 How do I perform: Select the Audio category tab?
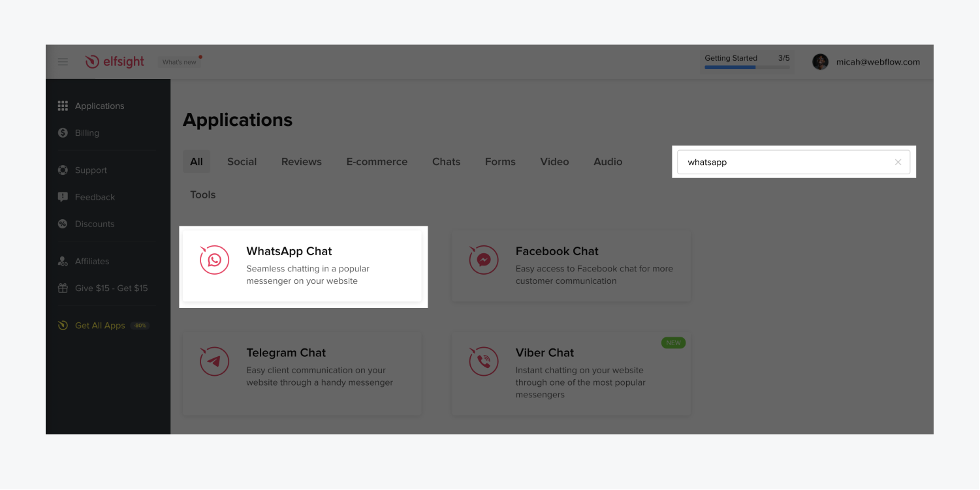click(608, 162)
